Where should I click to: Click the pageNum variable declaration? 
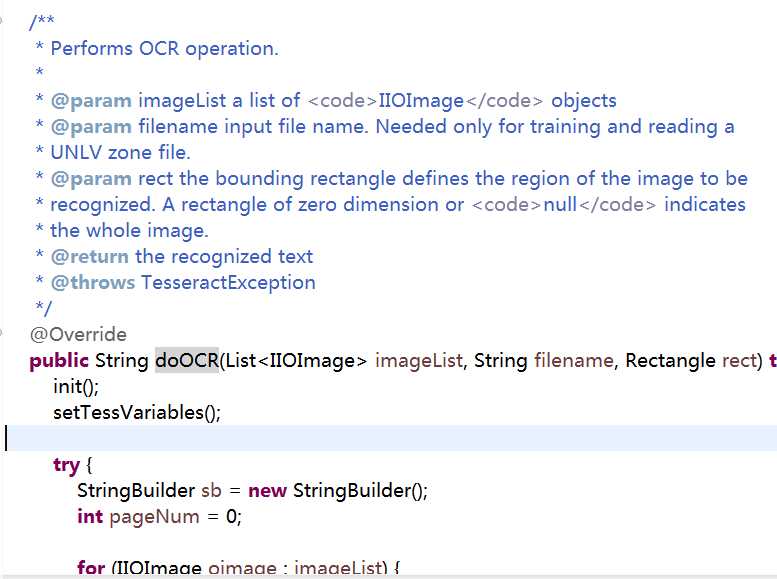point(154,517)
